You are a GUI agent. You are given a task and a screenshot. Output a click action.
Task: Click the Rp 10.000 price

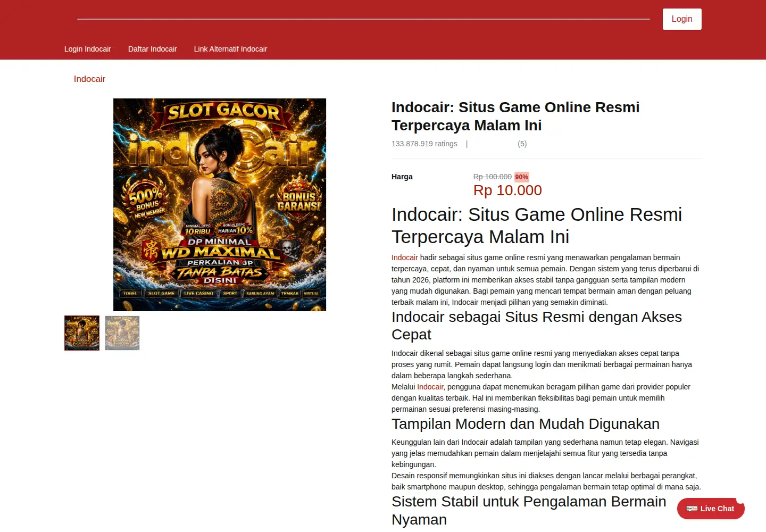click(507, 190)
